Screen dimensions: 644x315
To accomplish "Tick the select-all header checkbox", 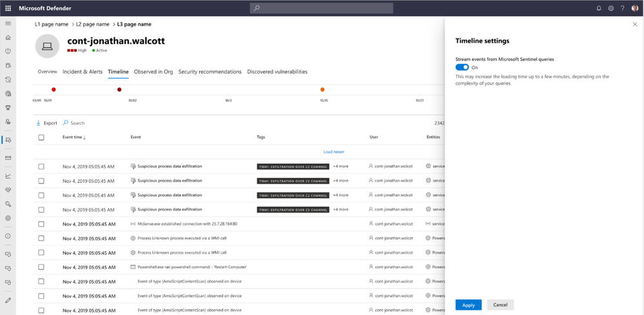I will click(41, 137).
